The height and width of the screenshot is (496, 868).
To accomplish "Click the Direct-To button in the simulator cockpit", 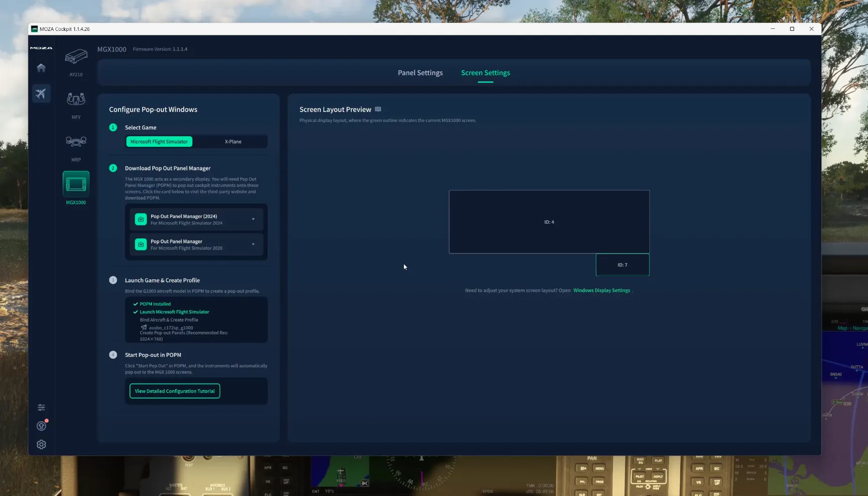I will click(x=583, y=469).
